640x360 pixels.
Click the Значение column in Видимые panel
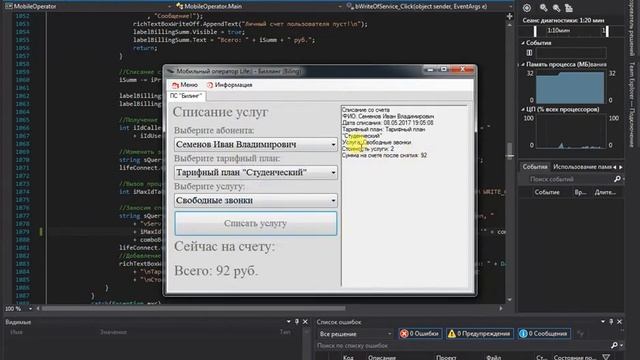113,332
